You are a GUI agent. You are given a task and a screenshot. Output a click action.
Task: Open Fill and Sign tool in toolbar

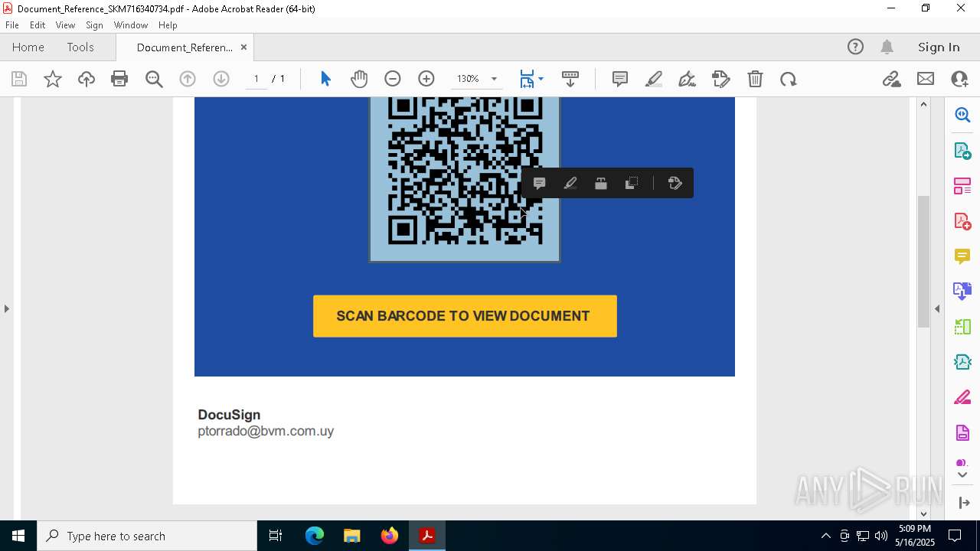721,79
